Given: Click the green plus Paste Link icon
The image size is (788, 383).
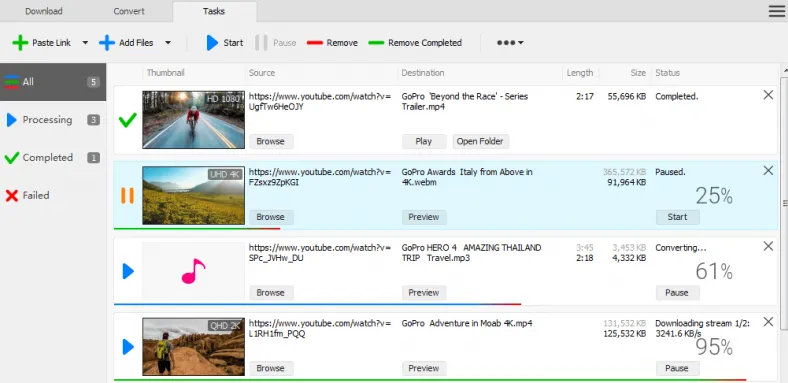Looking at the screenshot, I should 20,43.
